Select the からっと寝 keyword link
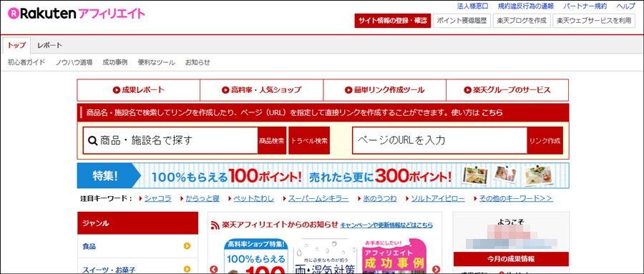This screenshot has height=274, width=644. click(203, 199)
